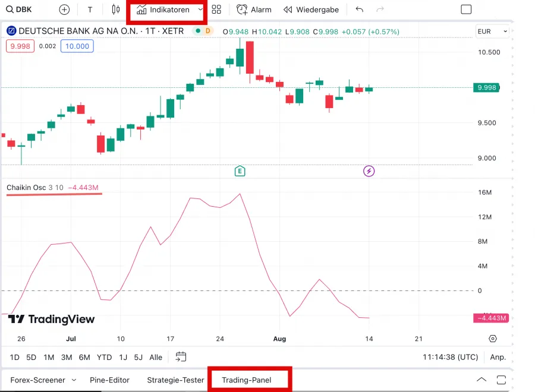Collapse the bottom panel with chevron
Image resolution: width=535 pixels, height=392 pixels.
coord(481,380)
